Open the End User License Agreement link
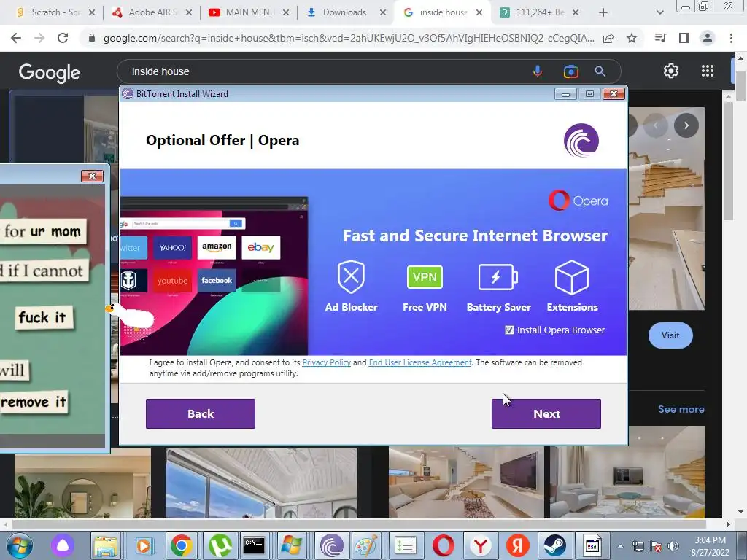Viewport: 747px width, 560px height. click(420, 362)
